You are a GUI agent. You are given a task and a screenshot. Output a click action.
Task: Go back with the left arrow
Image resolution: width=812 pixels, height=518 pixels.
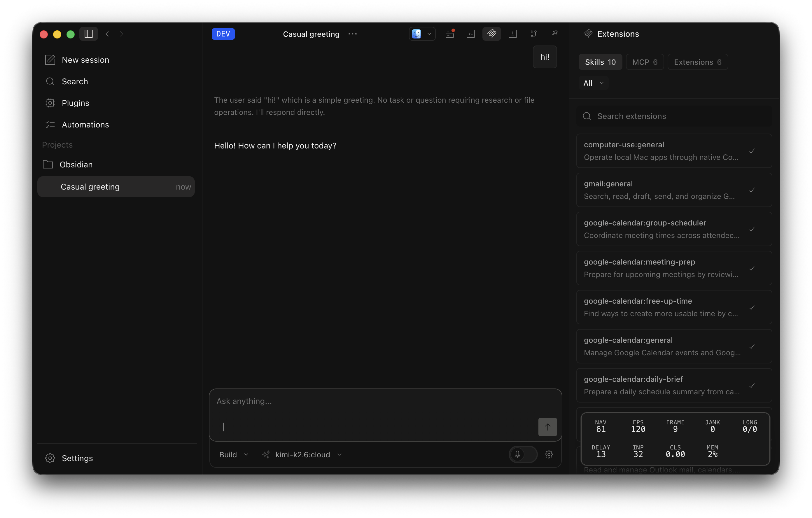107,34
